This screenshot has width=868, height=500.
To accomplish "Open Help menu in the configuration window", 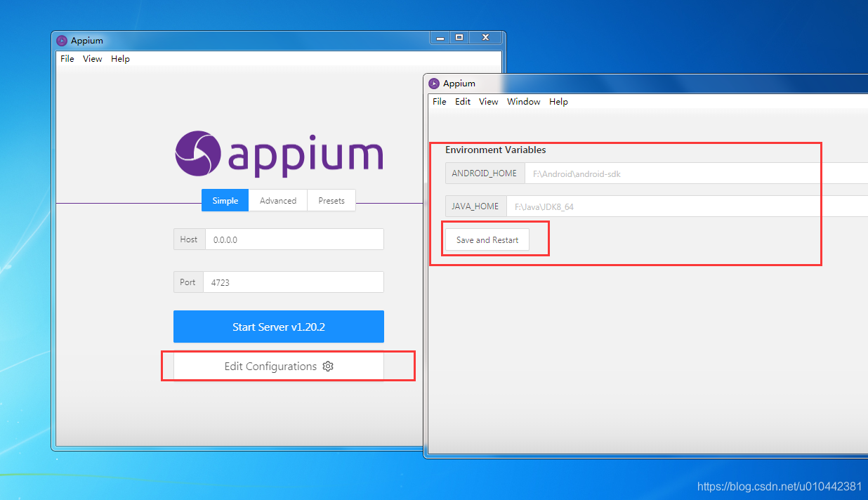I will 558,102.
